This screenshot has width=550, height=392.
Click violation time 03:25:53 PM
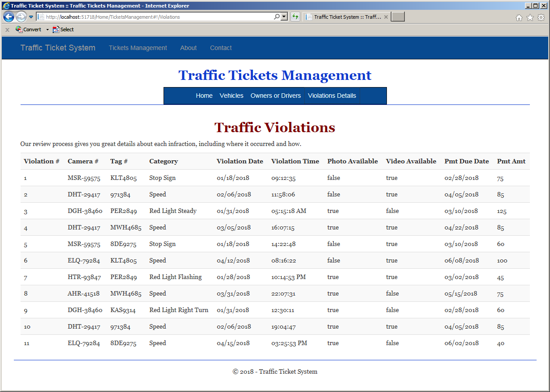pos(289,343)
